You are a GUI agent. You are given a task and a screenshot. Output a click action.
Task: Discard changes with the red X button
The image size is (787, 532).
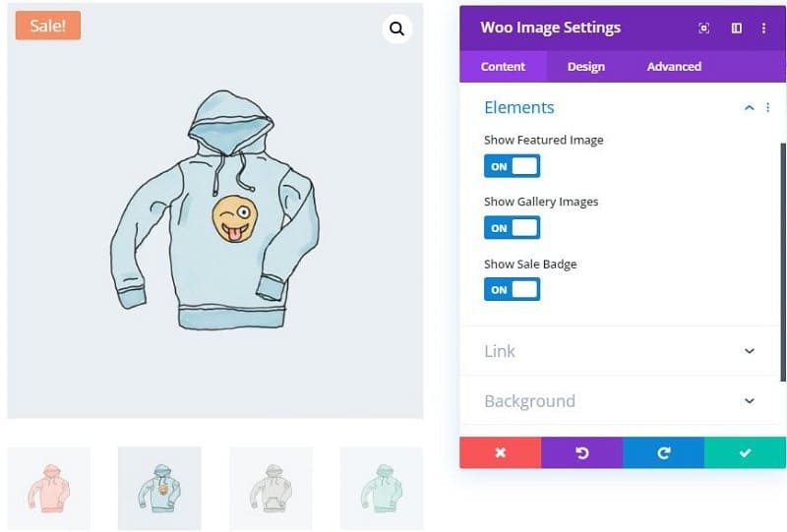501,452
